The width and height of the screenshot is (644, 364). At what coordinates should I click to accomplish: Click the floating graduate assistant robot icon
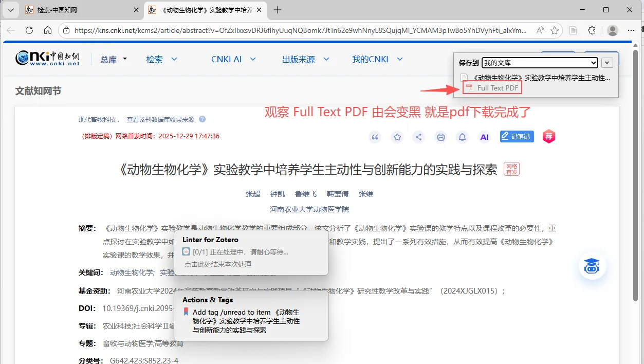click(592, 266)
